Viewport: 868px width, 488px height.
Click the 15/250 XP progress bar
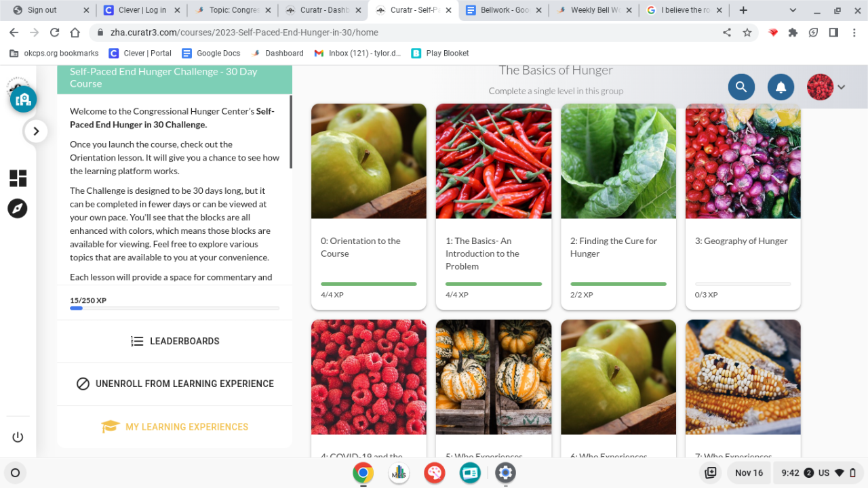tap(174, 308)
